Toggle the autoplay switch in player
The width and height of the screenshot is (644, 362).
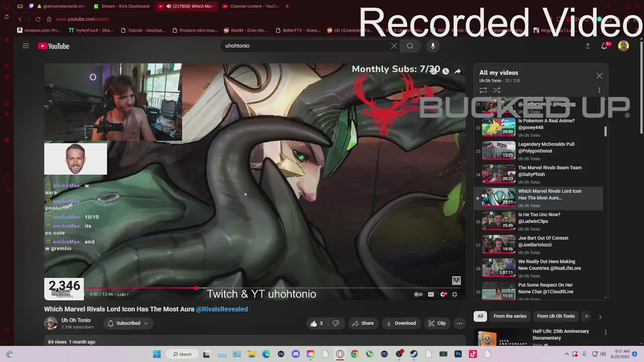click(418, 294)
